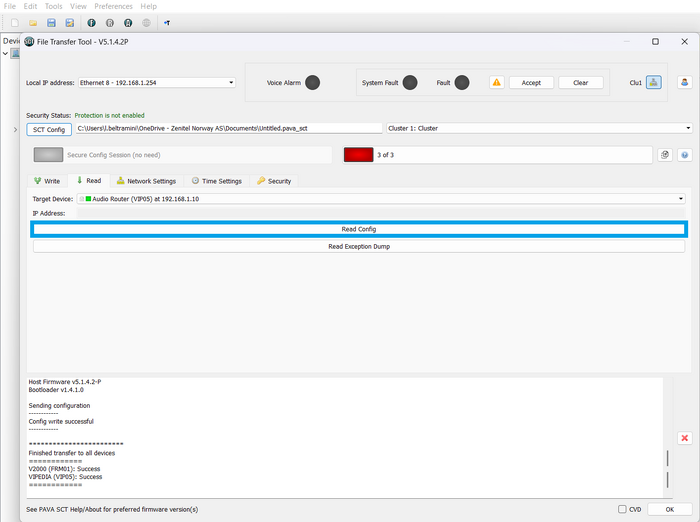
Task: Click the red 3 of 3 status swatch
Action: point(358,155)
